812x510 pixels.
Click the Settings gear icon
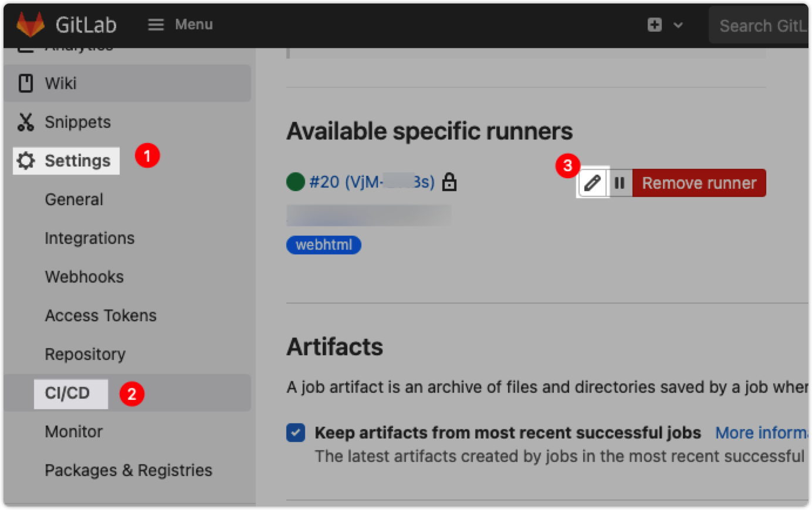tap(25, 161)
